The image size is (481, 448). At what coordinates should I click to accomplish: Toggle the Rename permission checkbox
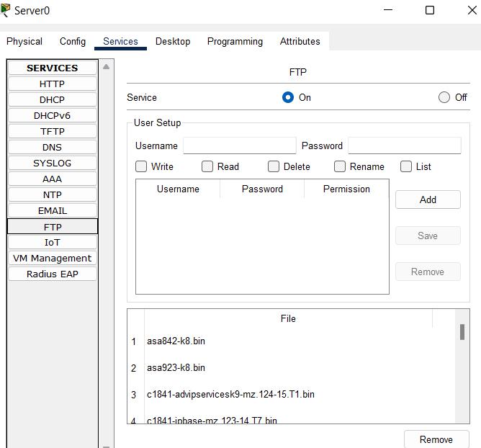tap(340, 166)
